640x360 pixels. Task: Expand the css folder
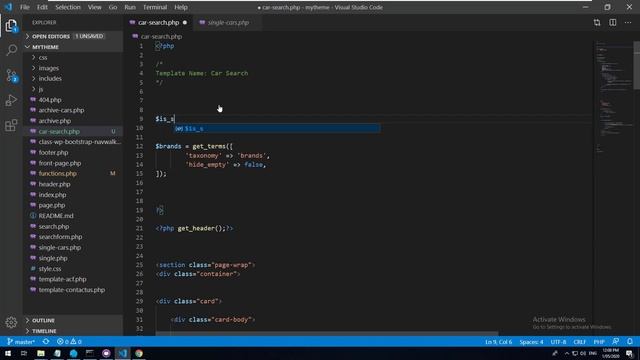(73, 58)
